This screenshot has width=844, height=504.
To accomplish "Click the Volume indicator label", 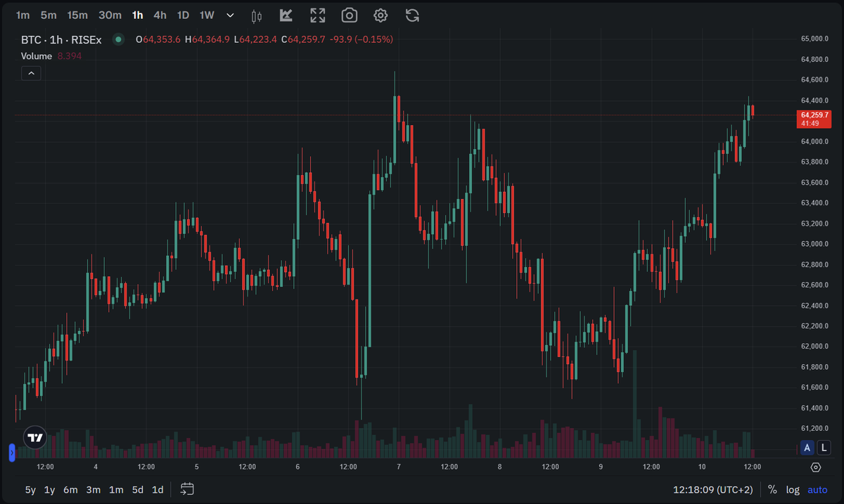I will (37, 56).
